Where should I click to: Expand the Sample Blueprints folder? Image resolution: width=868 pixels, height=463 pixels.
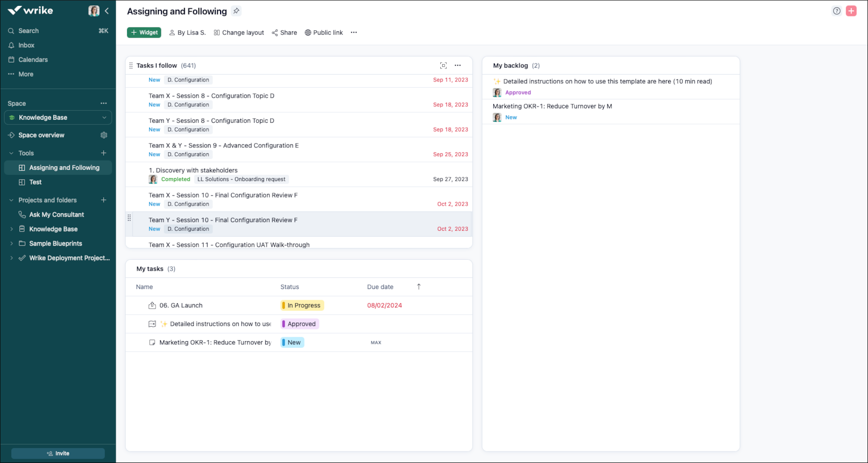(12, 244)
